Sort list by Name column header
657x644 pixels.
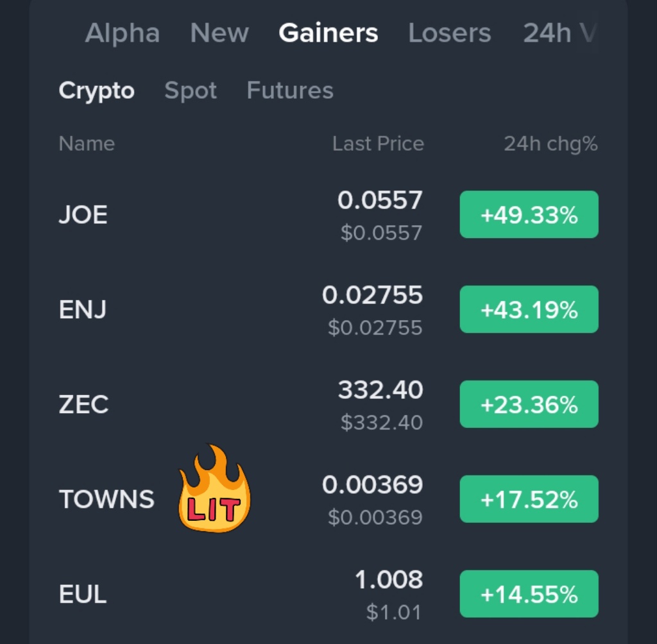(87, 144)
